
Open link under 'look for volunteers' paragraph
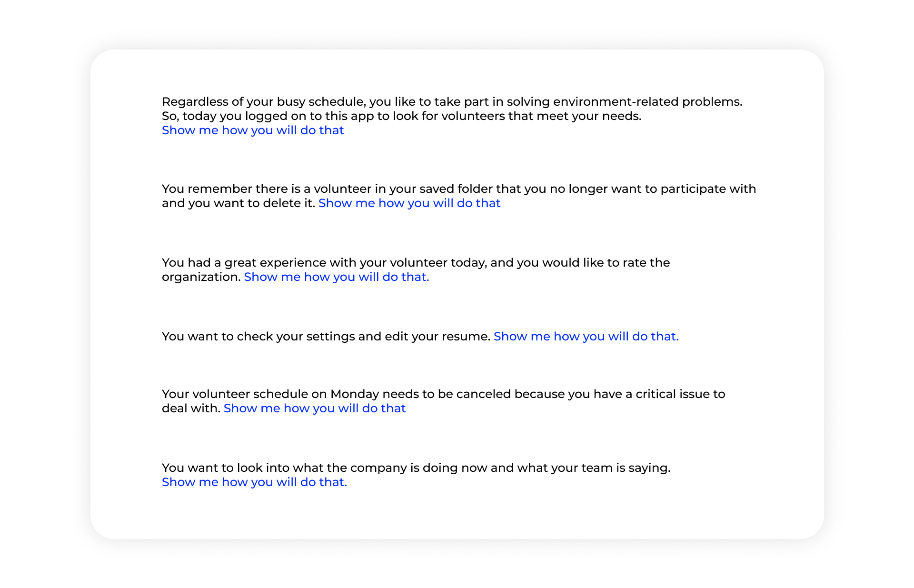pyautogui.click(x=253, y=130)
